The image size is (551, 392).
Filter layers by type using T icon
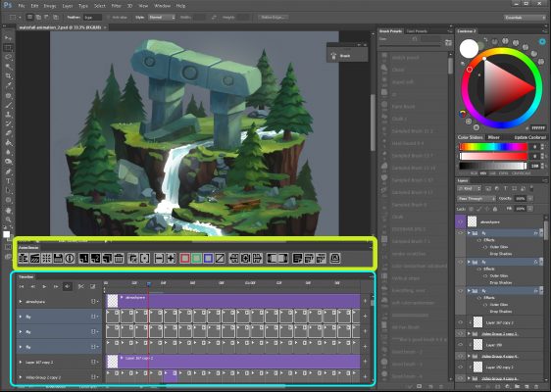point(505,188)
